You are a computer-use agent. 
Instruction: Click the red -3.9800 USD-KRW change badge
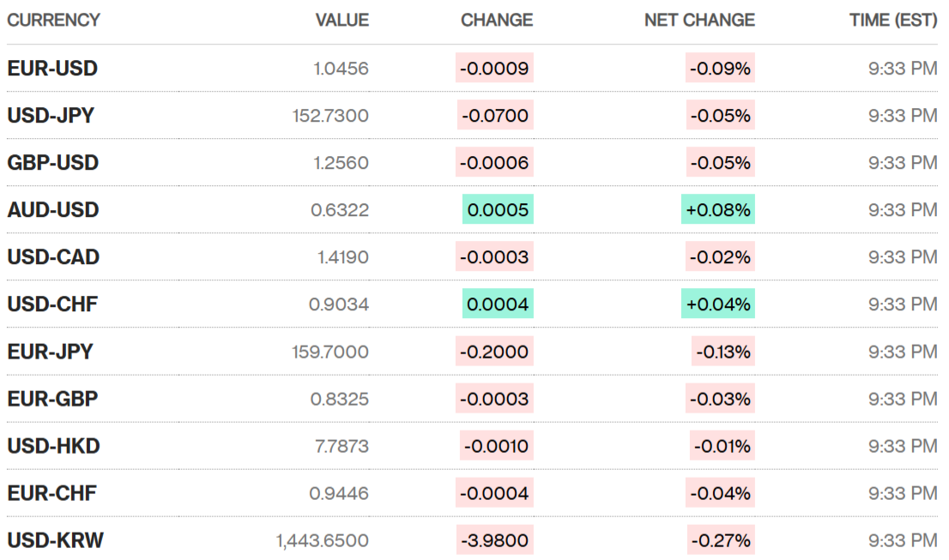coord(497,540)
